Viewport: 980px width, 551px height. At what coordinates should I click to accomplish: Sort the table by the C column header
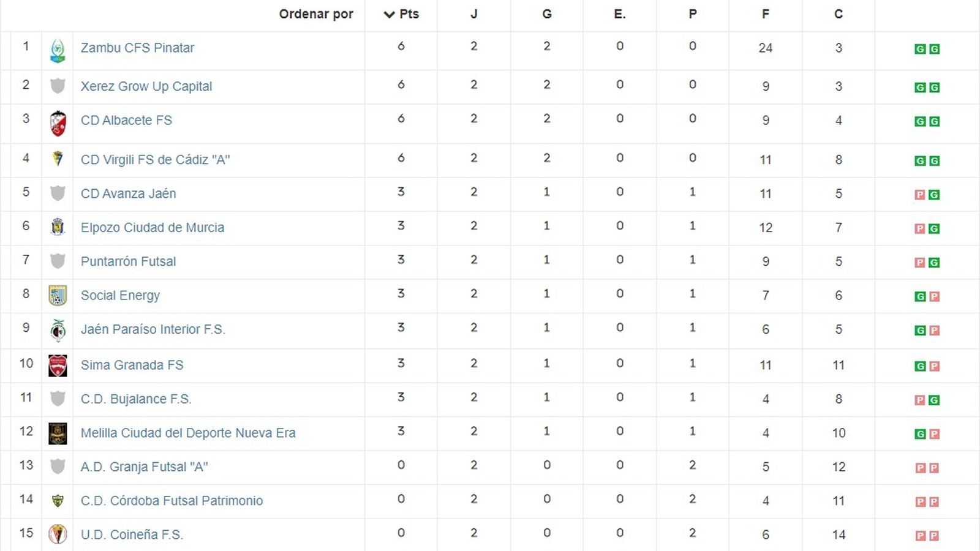(x=838, y=15)
